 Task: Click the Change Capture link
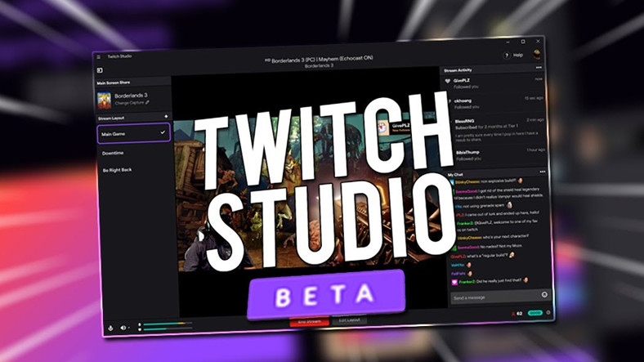click(x=129, y=103)
